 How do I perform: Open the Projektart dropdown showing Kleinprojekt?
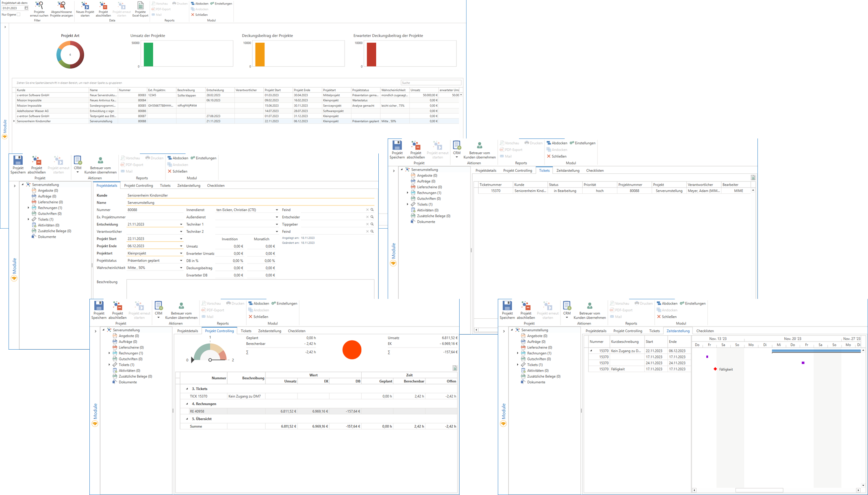(x=181, y=253)
